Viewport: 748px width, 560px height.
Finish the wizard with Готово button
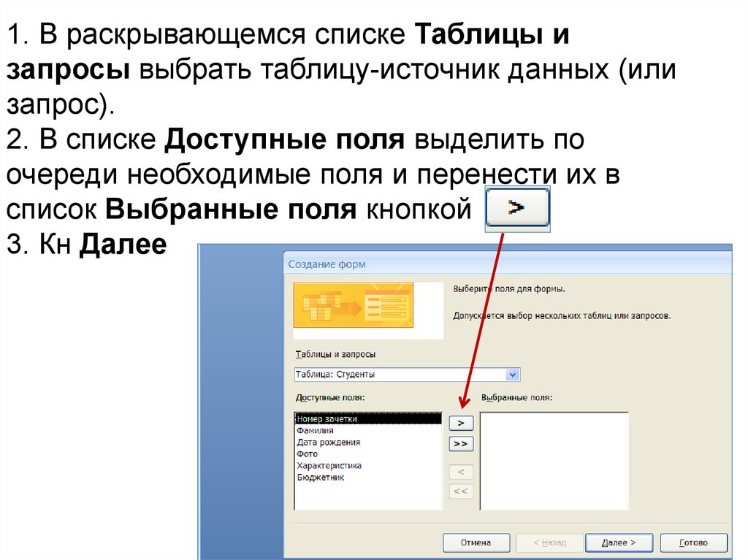693,542
